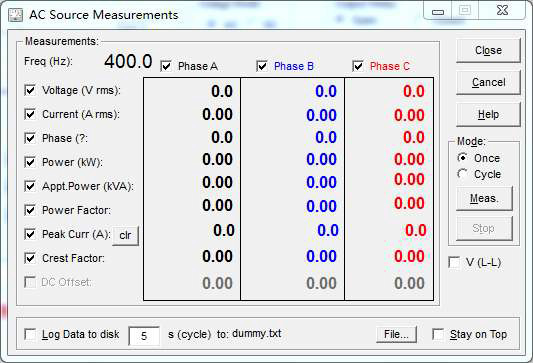The width and height of the screenshot is (533, 363).
Task: Uncheck the Phase B checkbox
Action: coord(262,66)
